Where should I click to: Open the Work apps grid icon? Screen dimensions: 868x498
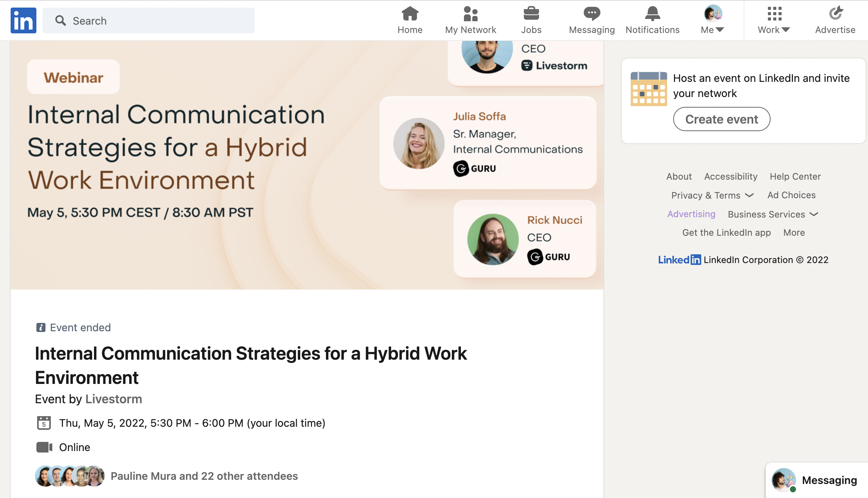[774, 14]
